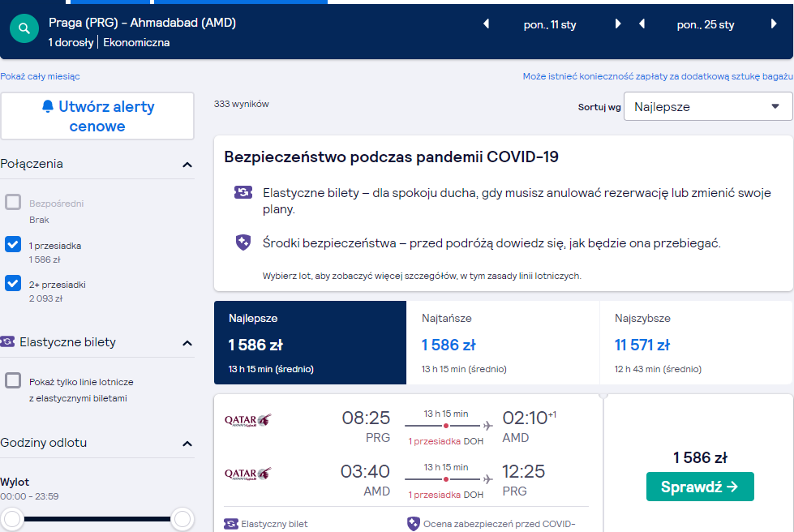Collapse the Połączenia filter section
This screenshot has width=794, height=532.
[187, 165]
